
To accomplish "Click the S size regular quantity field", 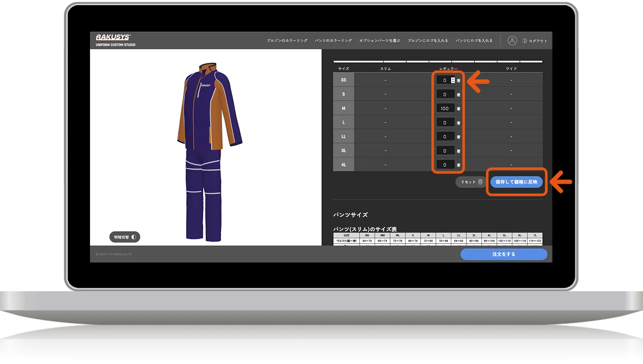I will pyautogui.click(x=445, y=94).
